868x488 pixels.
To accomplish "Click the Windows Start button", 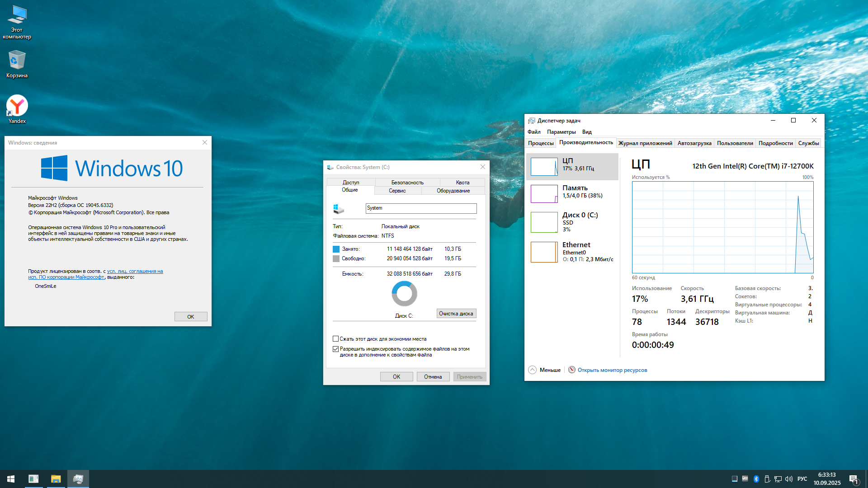I will pos(11,479).
